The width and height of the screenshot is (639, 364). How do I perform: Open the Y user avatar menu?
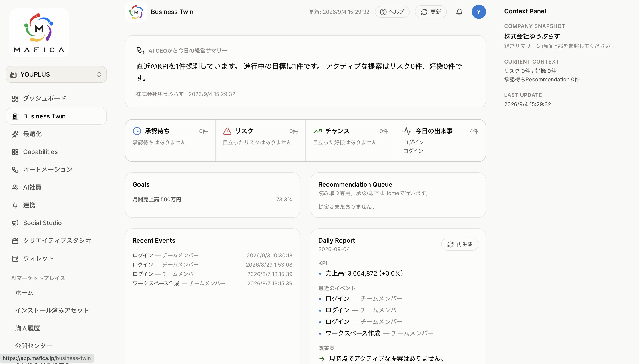479,12
